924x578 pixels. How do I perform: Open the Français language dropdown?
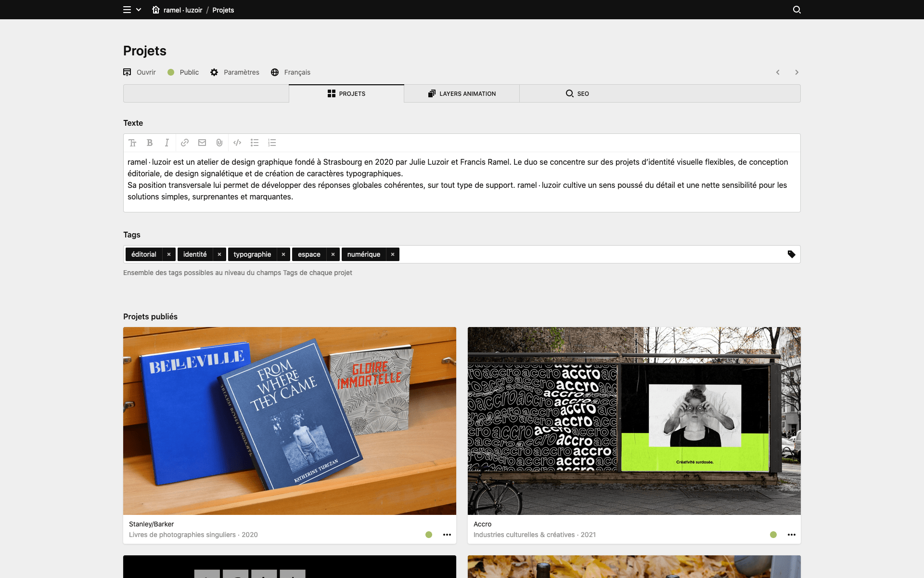coord(291,72)
